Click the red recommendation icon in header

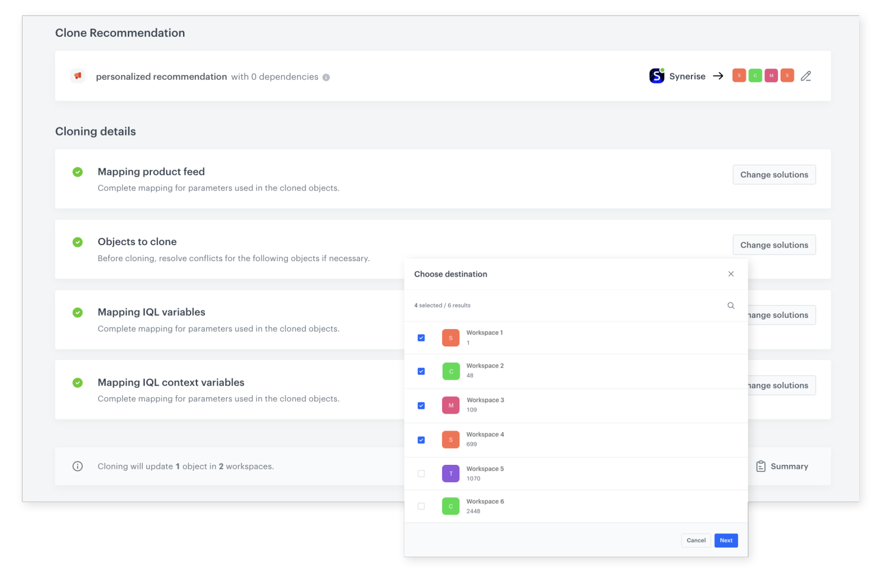tap(78, 76)
